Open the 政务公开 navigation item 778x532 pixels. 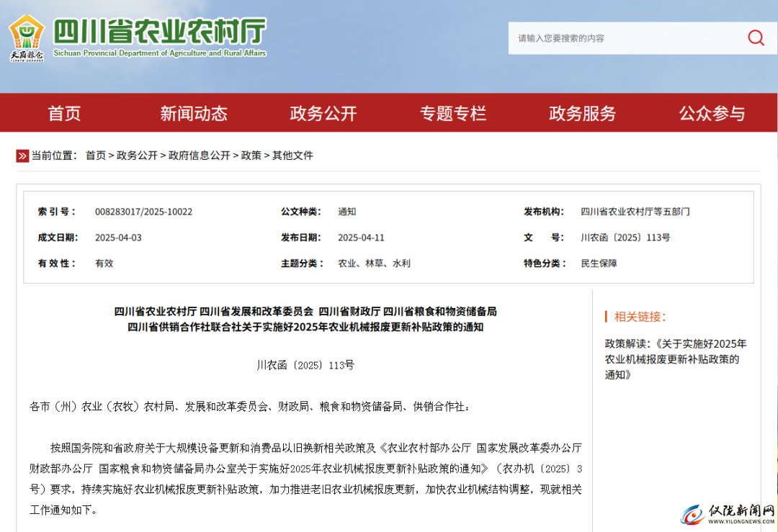click(323, 114)
